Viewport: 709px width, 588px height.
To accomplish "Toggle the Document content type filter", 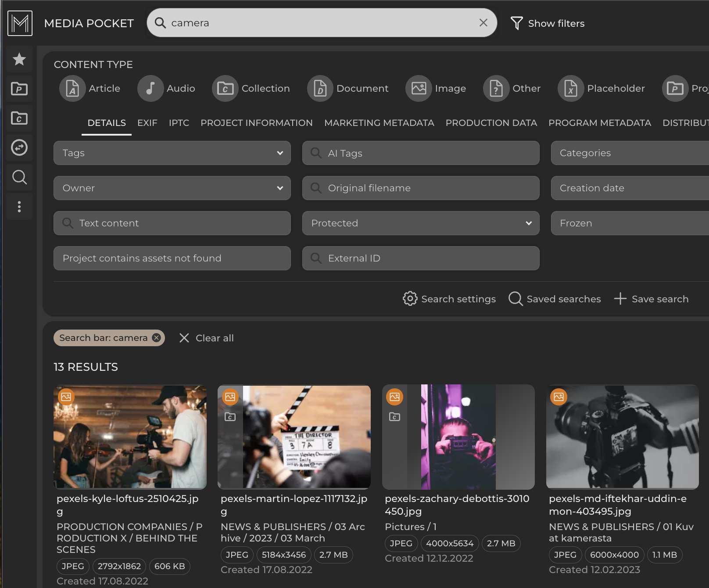I will pyautogui.click(x=348, y=89).
